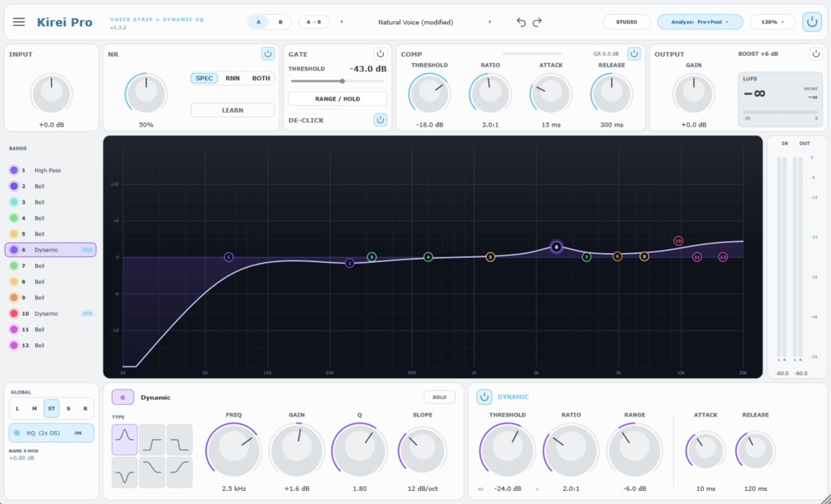
Task: Switch to preset slot A
Action: click(x=259, y=22)
